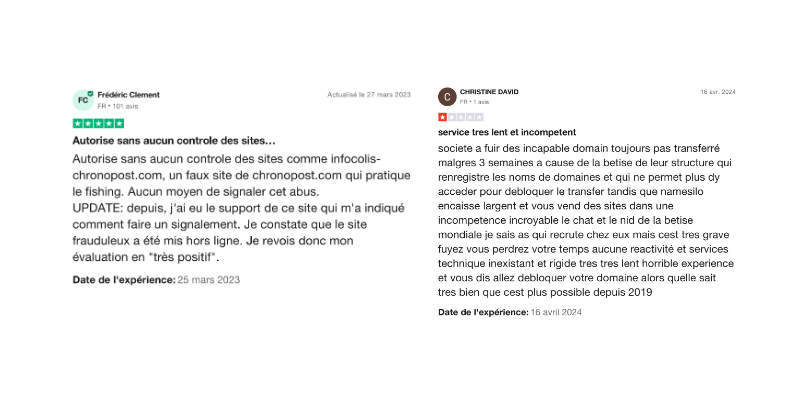Click Frédéric Clement's FC avatar icon
This screenshot has height=400, width=800.
point(82,99)
